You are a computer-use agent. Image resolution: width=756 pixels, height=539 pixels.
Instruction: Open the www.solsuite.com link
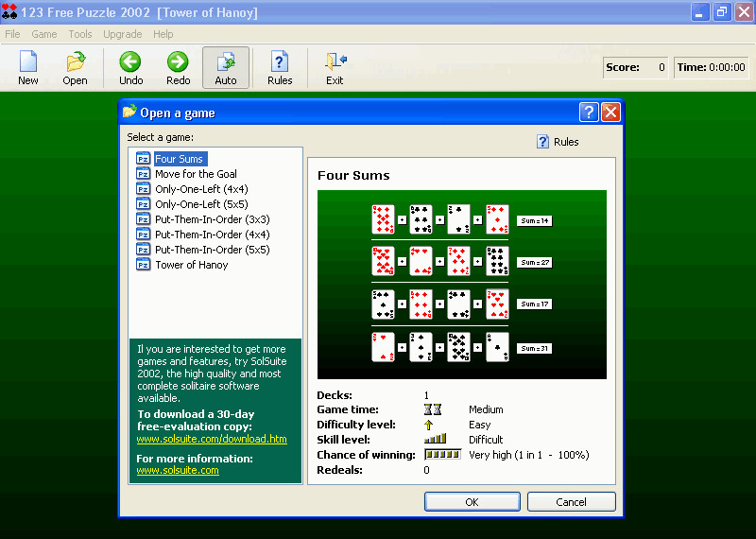click(x=178, y=470)
